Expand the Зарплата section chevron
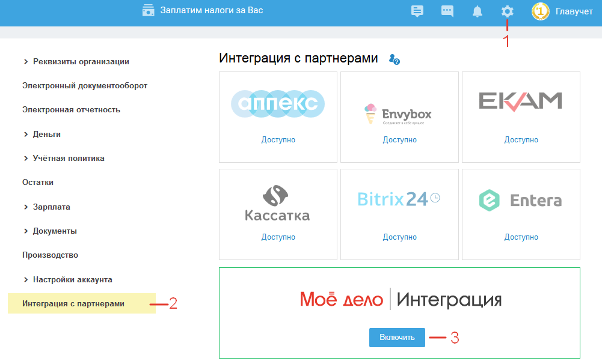The width and height of the screenshot is (602, 364). (26, 207)
